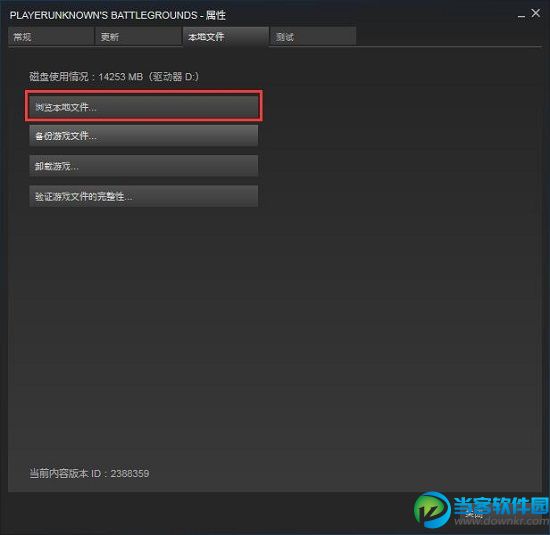Click the 当前内容版本 ID label
This screenshot has width=550, height=535.
[65, 473]
